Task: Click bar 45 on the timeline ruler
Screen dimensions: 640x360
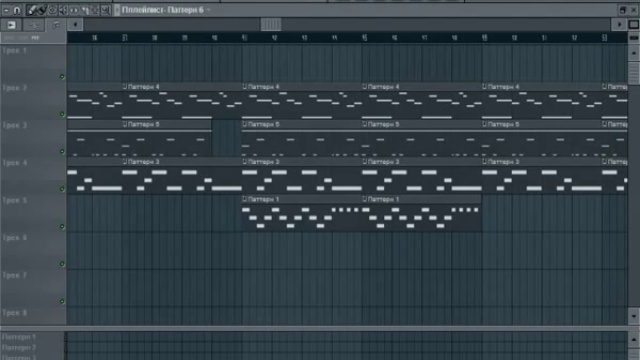Action: pyautogui.click(x=364, y=38)
